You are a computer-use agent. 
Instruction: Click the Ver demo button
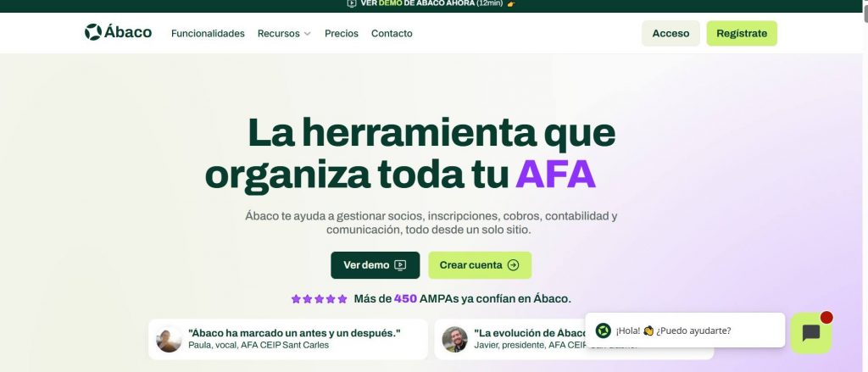coord(376,265)
